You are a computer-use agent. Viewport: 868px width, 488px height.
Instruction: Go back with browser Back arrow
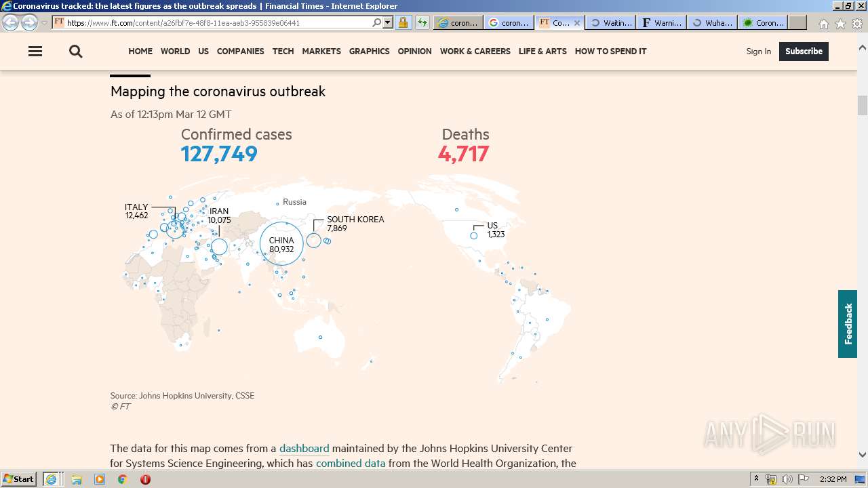pos(10,22)
